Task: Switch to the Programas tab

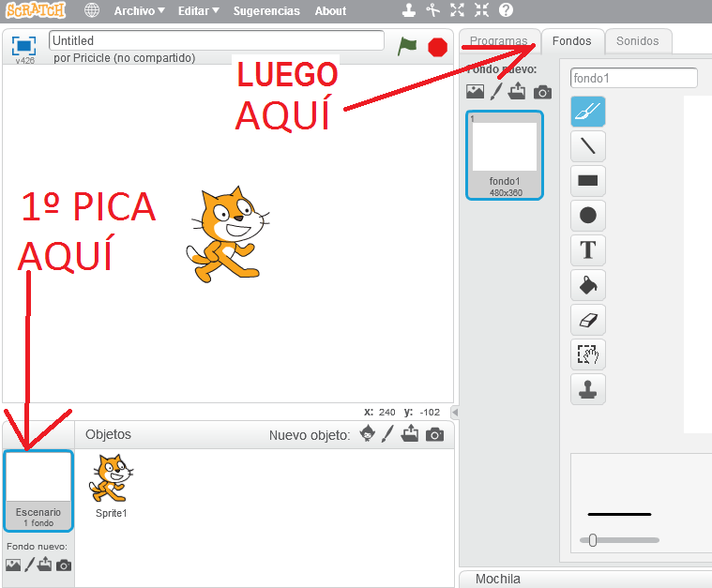Action: click(498, 41)
